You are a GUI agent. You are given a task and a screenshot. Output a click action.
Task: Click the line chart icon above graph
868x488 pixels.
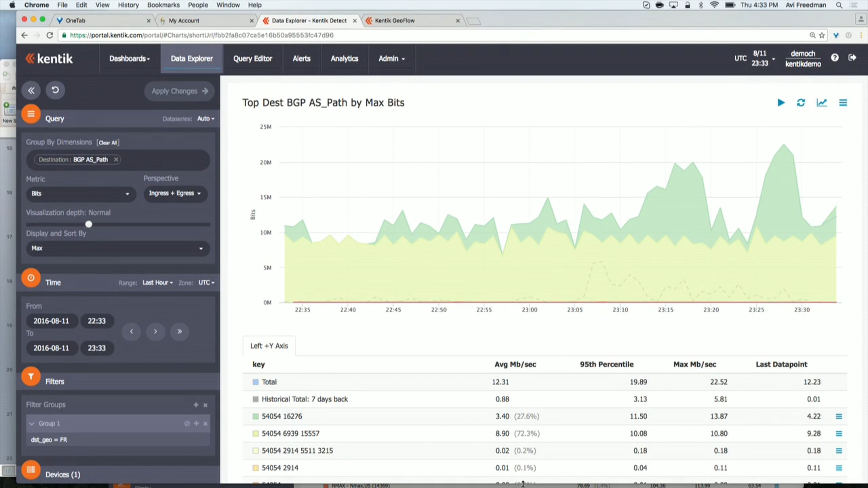coord(822,103)
